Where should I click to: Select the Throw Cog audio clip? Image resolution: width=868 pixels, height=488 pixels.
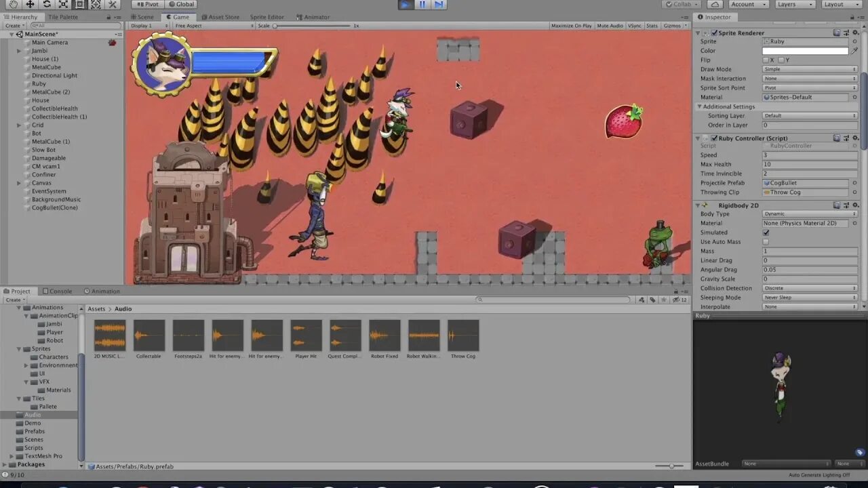463,340
